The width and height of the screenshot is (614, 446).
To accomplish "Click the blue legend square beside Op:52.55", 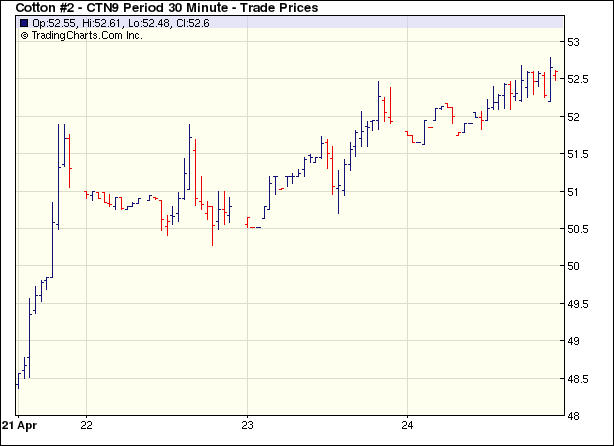I will point(24,23).
